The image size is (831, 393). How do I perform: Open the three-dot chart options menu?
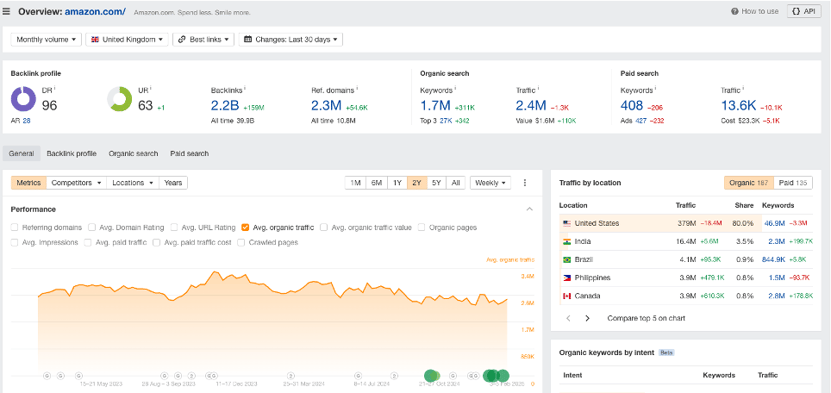coord(525,183)
